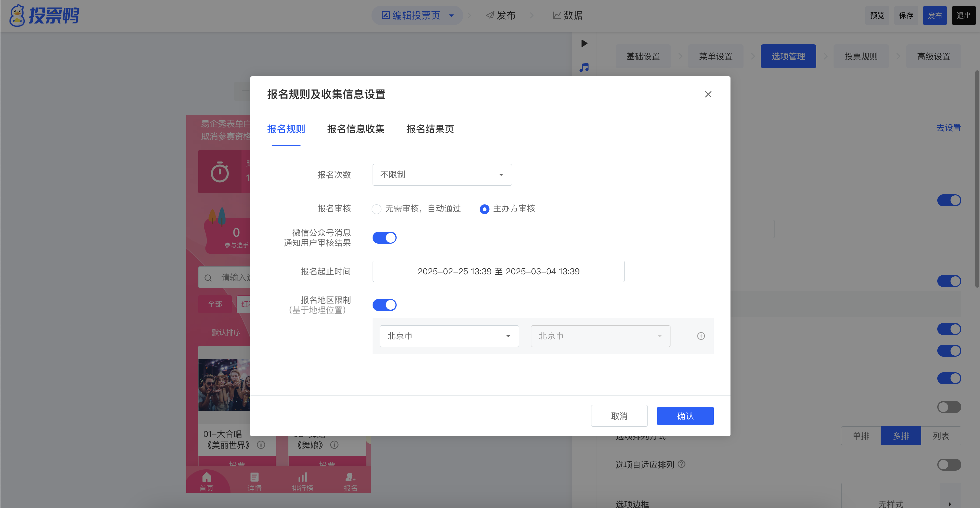The image size is (980, 508).
Task: Switch to 报名信息收集 tab
Action: pos(355,129)
